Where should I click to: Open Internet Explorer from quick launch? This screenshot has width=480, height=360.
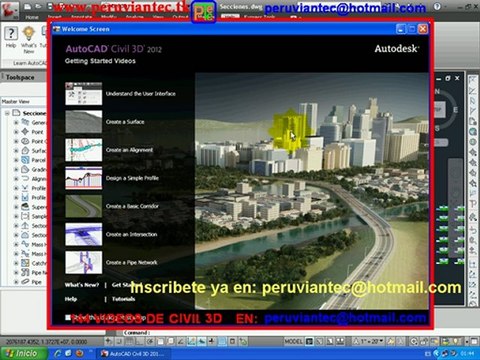click(x=58, y=353)
